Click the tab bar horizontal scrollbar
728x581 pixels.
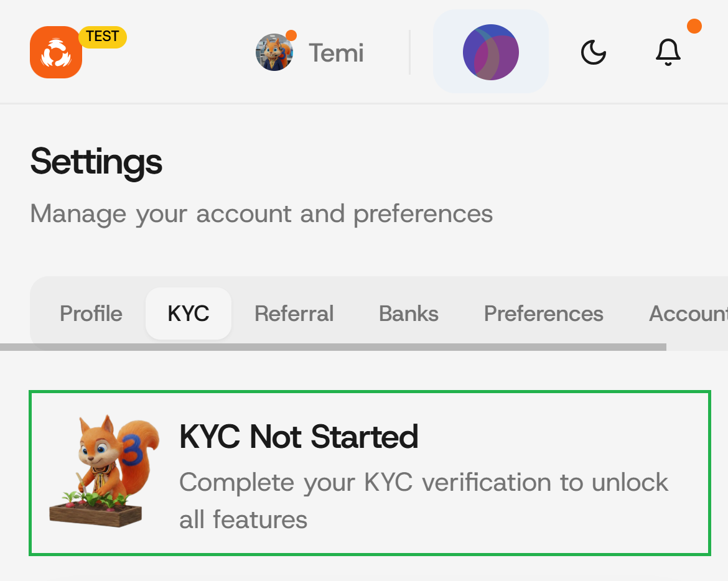[333, 346]
